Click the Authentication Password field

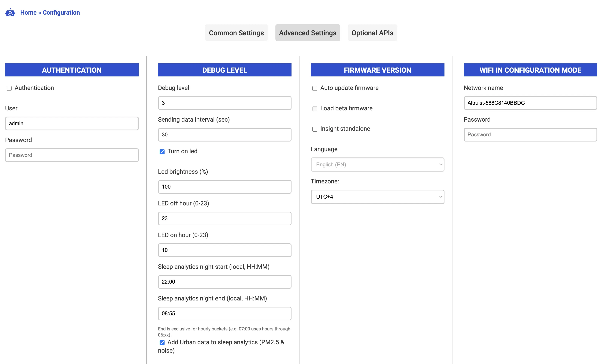pos(72,155)
